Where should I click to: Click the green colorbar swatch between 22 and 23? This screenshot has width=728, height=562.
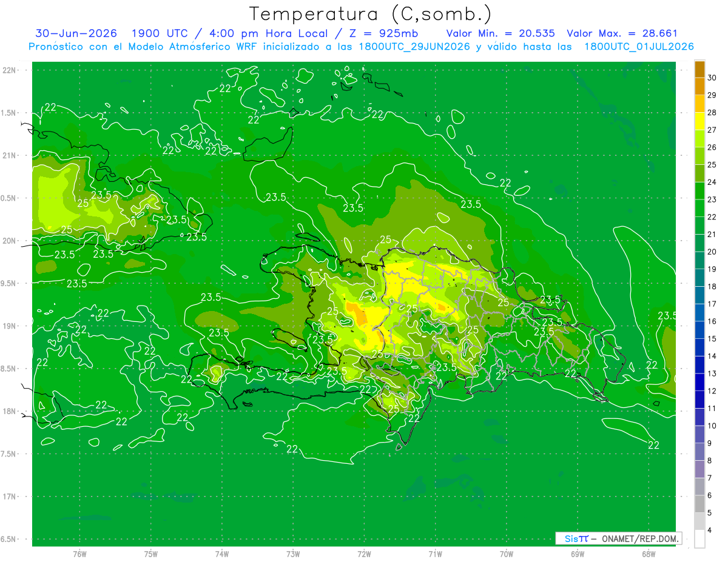point(699,208)
